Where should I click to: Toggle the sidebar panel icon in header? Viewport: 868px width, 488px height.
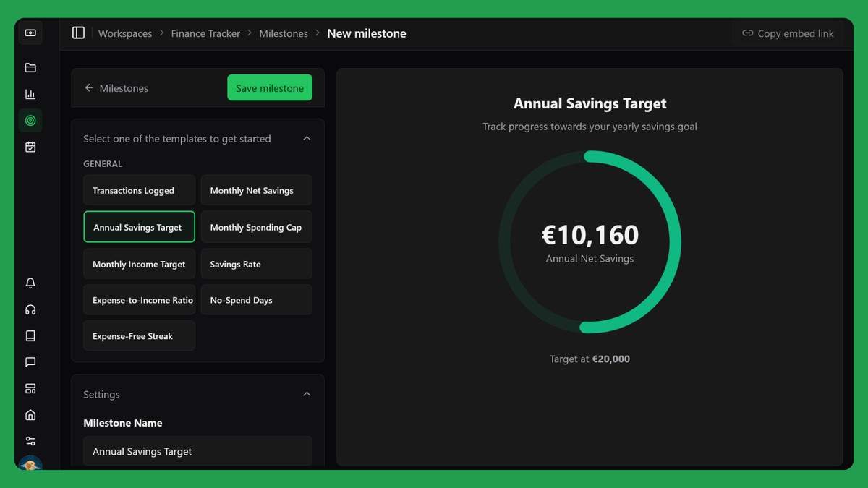tap(79, 33)
